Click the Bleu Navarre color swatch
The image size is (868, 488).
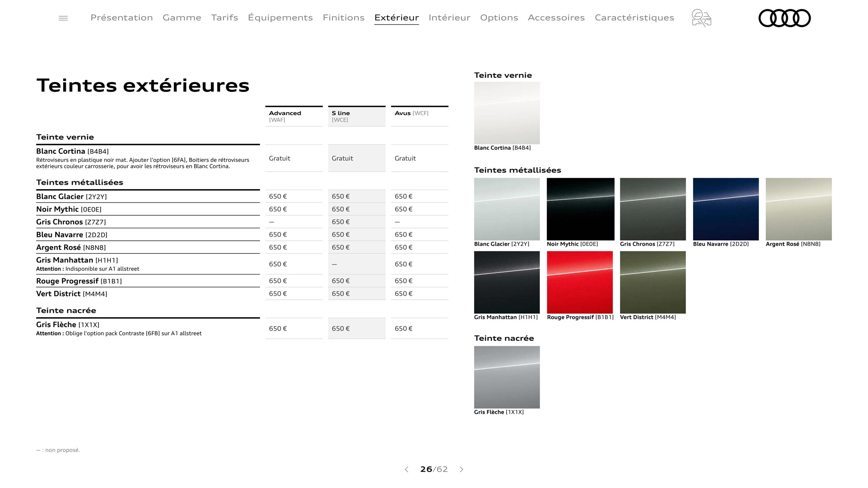tap(726, 209)
